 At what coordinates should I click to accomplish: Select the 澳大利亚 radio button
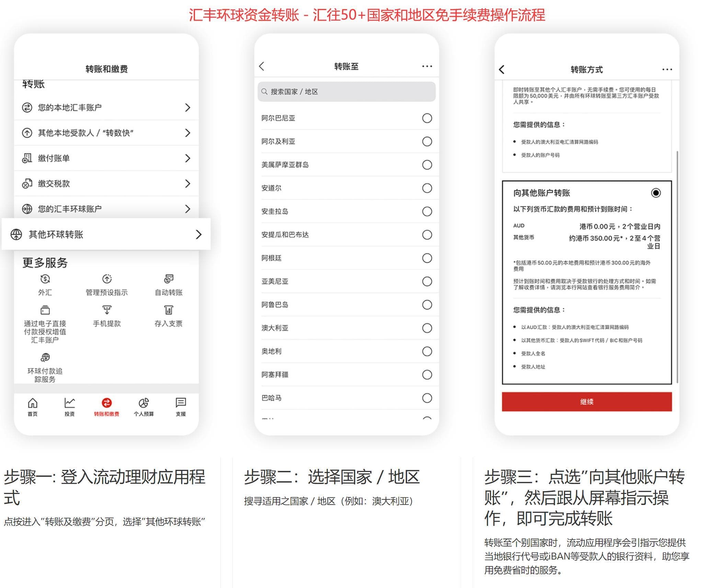click(x=427, y=328)
